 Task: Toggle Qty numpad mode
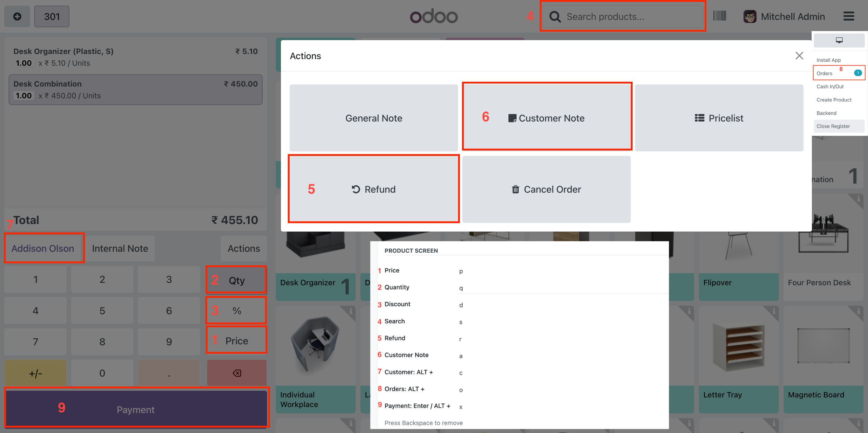(x=237, y=280)
